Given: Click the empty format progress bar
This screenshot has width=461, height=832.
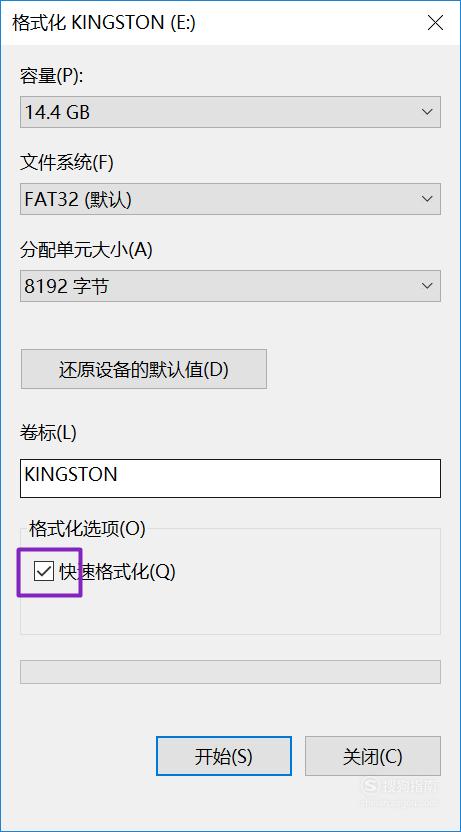Looking at the screenshot, I should (x=230, y=672).
